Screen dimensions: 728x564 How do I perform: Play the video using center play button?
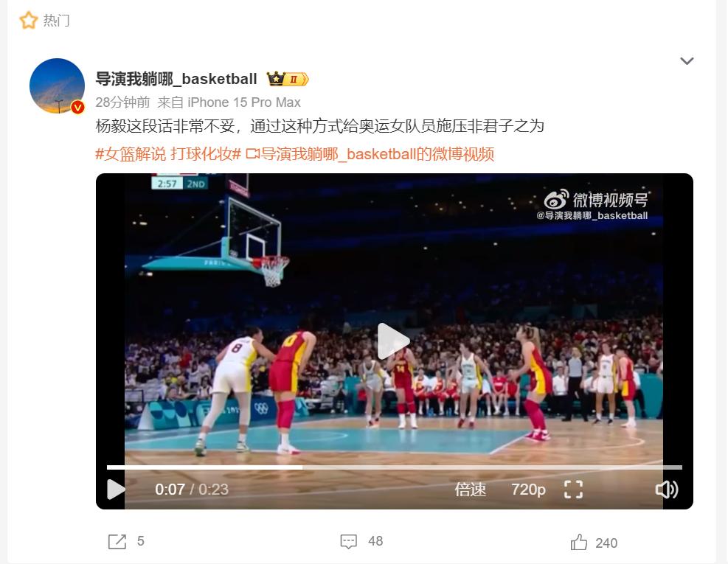click(x=393, y=341)
